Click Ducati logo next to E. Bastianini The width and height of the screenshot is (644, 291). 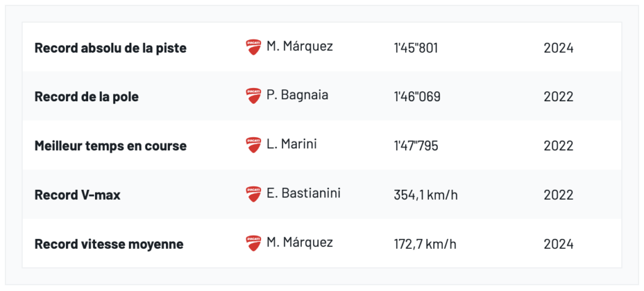253,194
